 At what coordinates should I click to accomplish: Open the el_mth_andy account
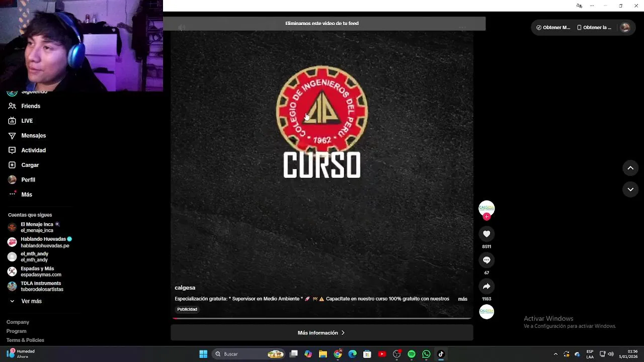tap(28, 257)
